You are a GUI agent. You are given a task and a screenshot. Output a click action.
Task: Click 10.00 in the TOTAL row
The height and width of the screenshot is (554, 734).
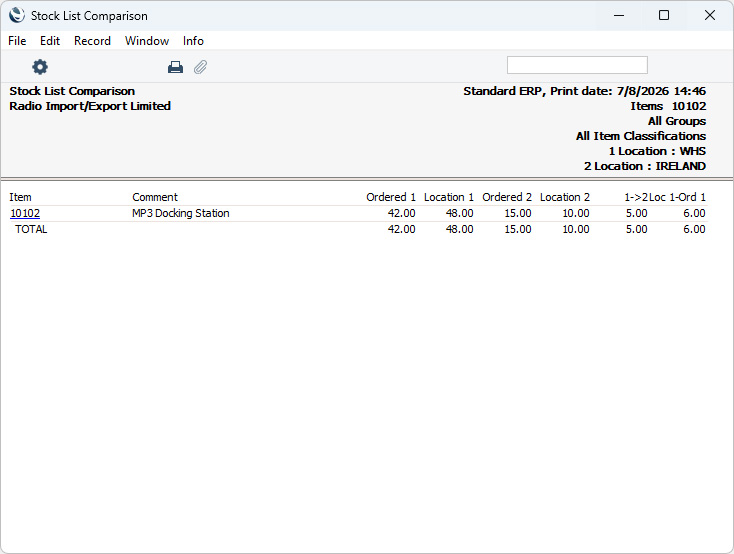tap(576, 229)
